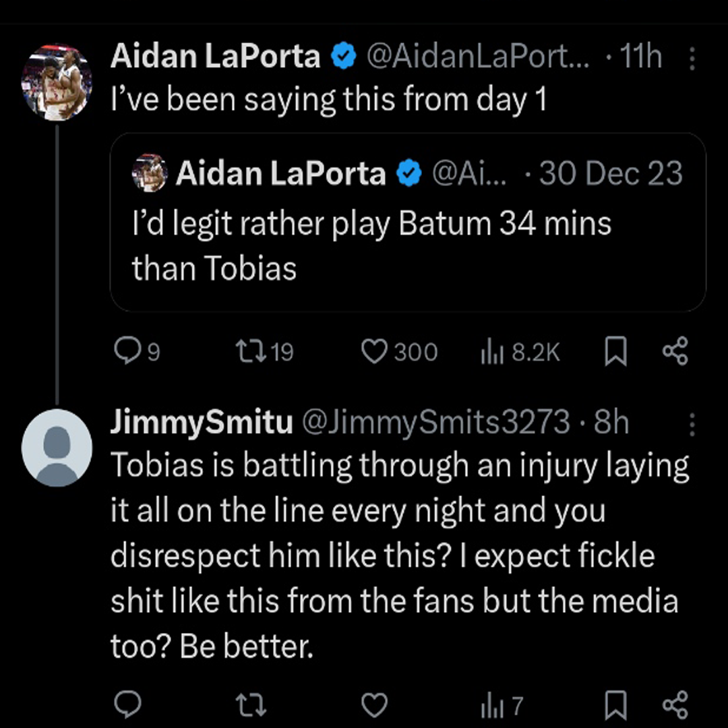Click the Aidan LaPorta display name

[x=215, y=57]
